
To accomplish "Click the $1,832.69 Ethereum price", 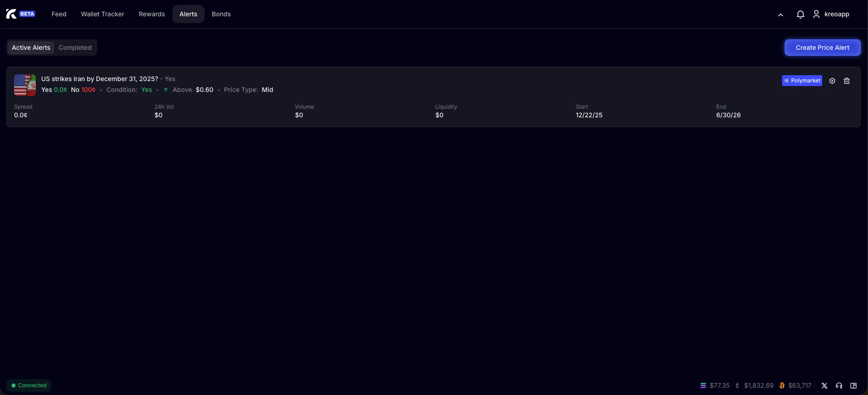I will pos(759,385).
